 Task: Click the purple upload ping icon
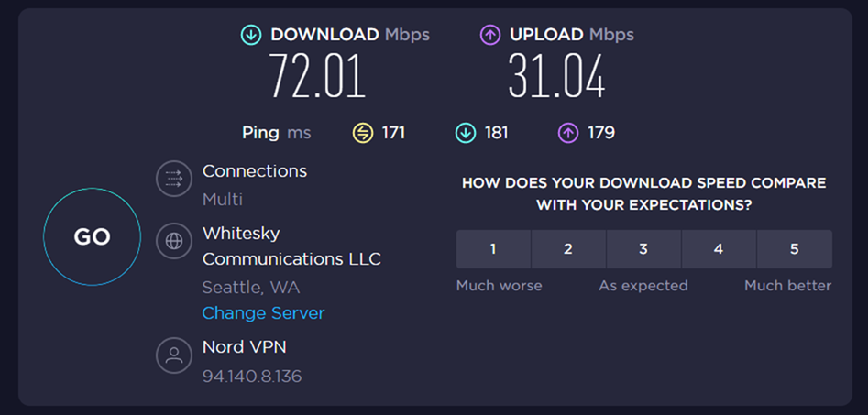[x=568, y=133]
